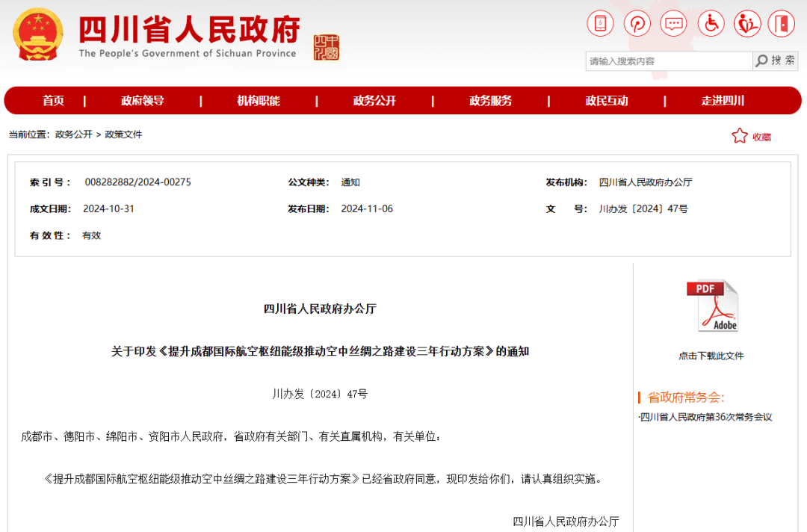Click the door login icon
This screenshot has width=807, height=532.
[782, 23]
